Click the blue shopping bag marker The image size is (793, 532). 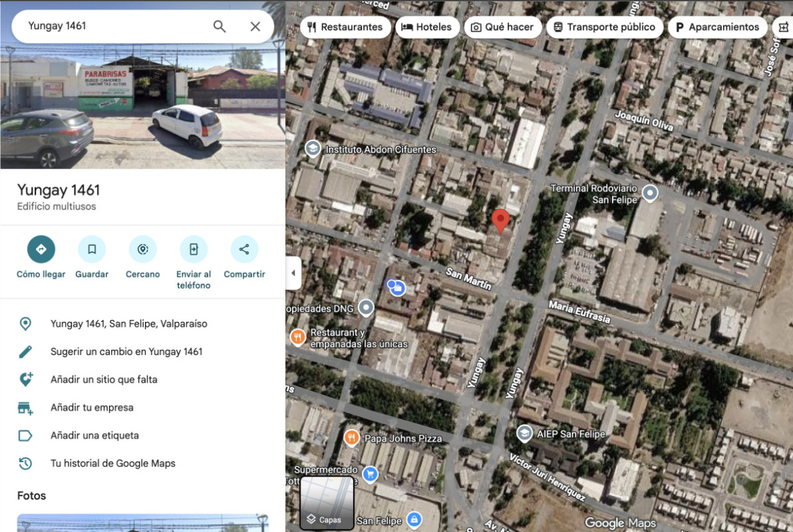click(x=397, y=288)
